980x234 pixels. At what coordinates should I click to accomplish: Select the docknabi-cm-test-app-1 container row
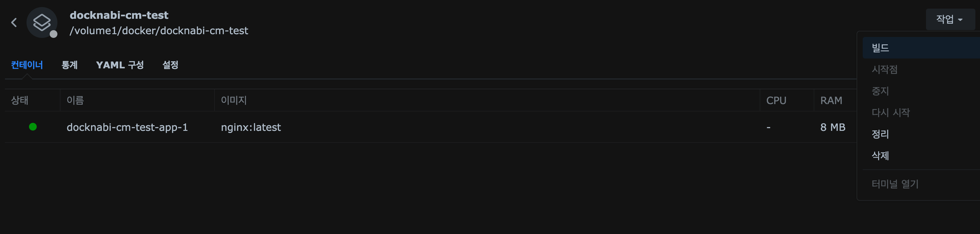(x=127, y=127)
